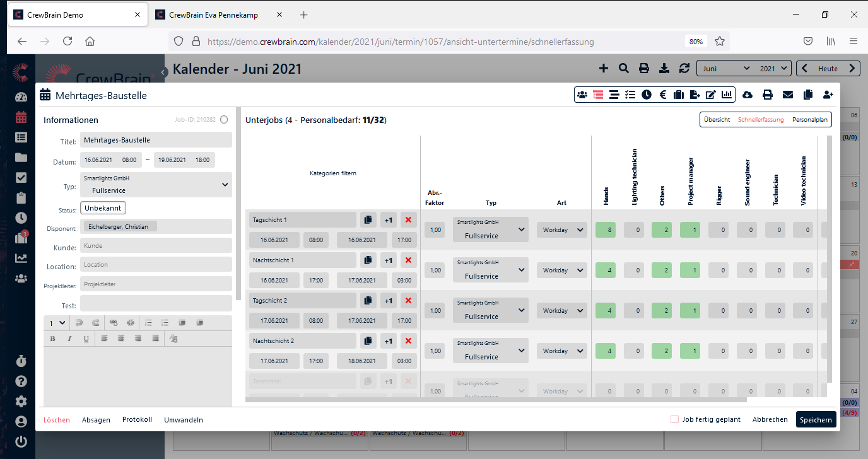Click the cloud download icon
This screenshot has width=868, height=459.
748,95
